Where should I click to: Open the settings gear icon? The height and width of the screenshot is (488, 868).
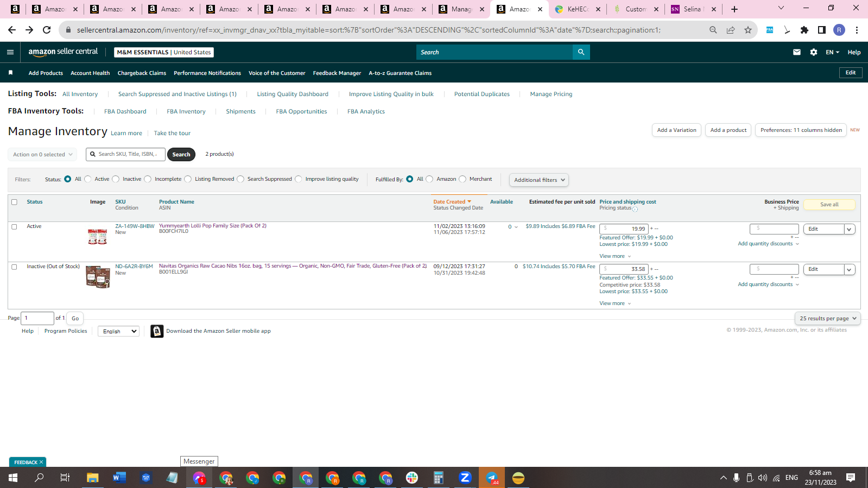click(813, 52)
